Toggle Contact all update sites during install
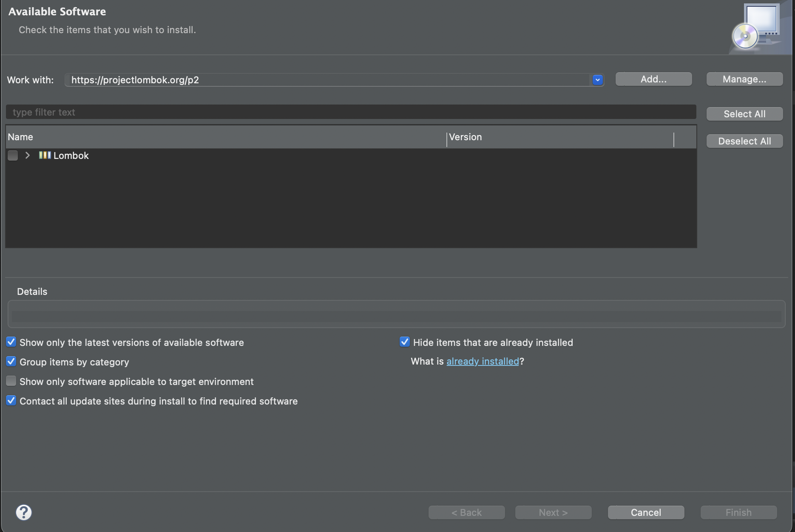The width and height of the screenshot is (795, 532). click(11, 401)
